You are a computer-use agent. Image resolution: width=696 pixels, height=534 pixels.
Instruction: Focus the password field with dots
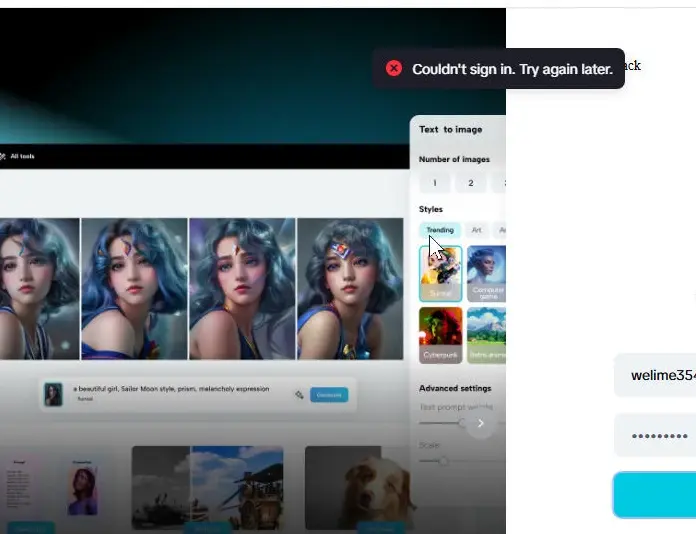tap(655, 435)
